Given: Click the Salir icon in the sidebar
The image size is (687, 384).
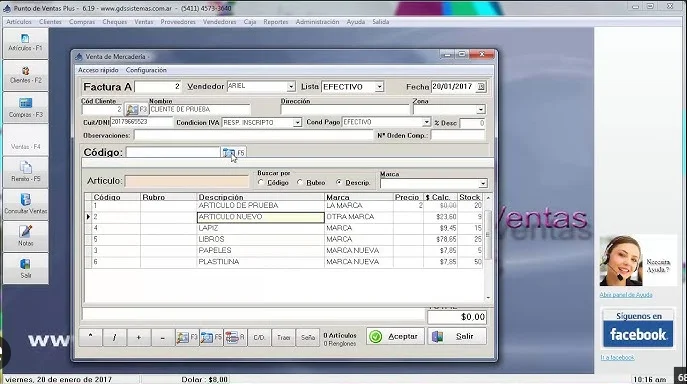Looking at the screenshot, I should [25, 268].
